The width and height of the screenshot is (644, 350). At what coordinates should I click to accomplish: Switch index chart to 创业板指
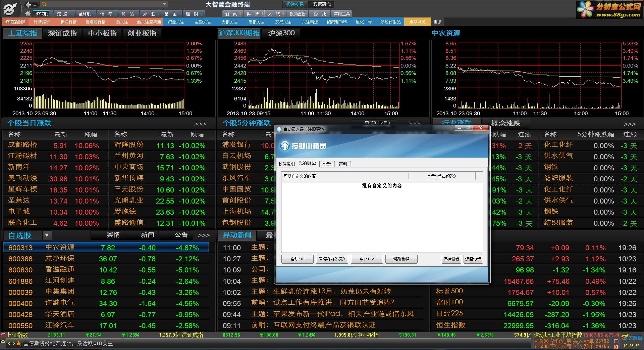click(142, 33)
